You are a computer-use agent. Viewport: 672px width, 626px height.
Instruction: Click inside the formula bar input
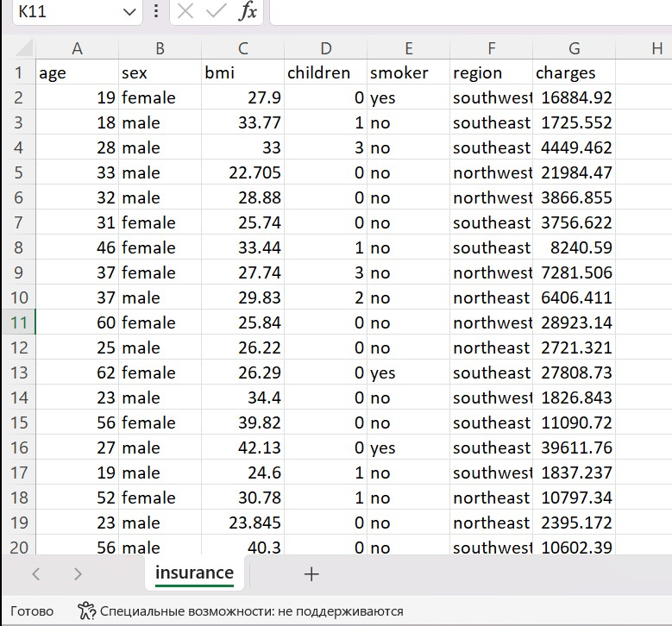click(x=470, y=11)
